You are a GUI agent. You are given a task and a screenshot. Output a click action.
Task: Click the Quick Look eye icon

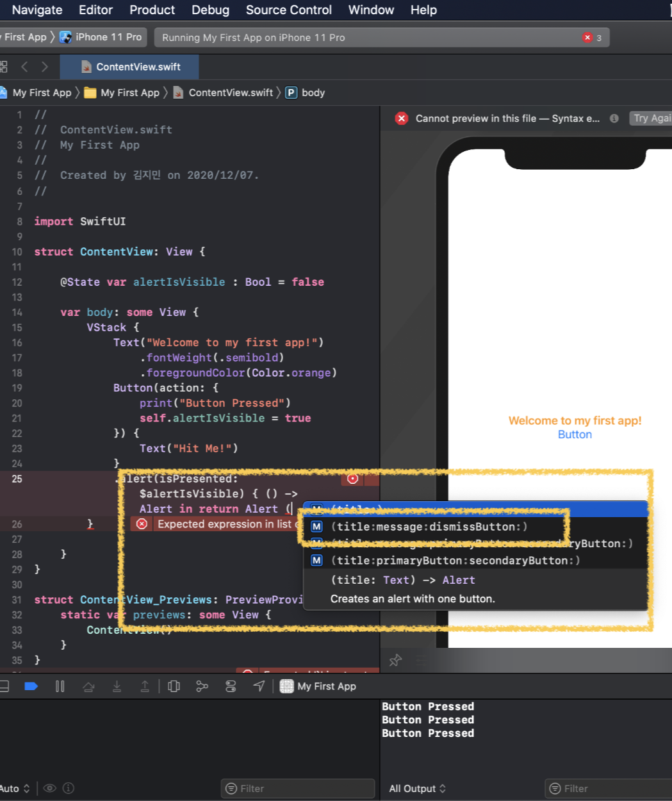[50, 788]
